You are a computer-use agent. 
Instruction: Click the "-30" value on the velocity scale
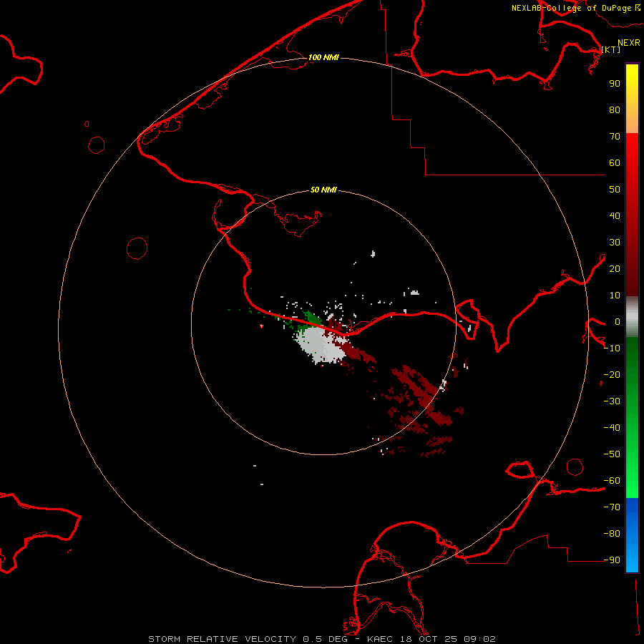coord(612,401)
